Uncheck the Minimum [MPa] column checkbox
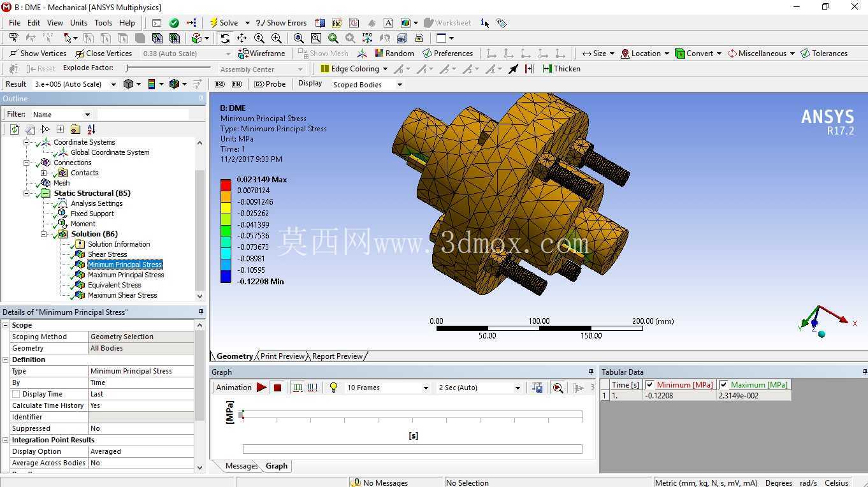This screenshot has height=487, width=868. tap(649, 385)
